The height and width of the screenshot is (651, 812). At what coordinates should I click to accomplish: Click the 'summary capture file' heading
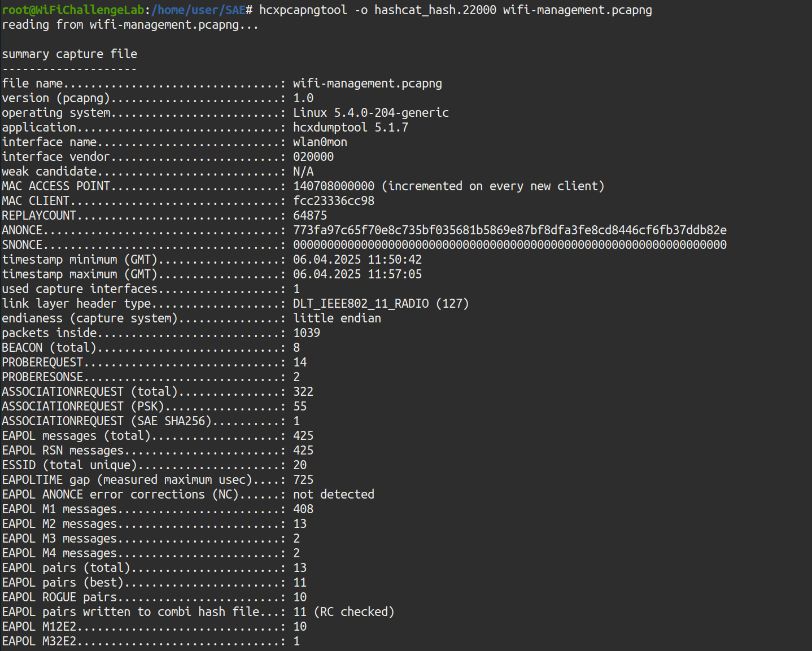click(69, 54)
